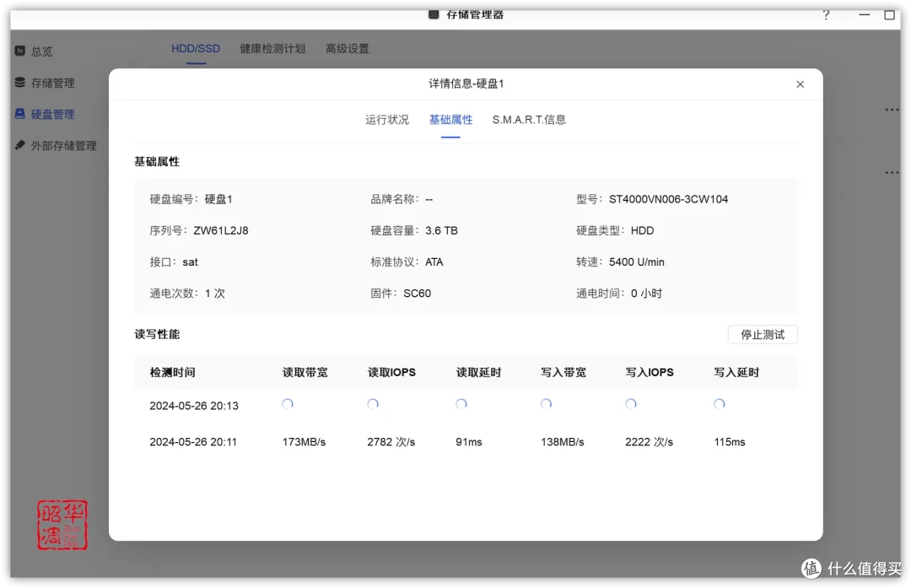Click the 检测时间 column header
The image size is (911, 588).
click(173, 372)
